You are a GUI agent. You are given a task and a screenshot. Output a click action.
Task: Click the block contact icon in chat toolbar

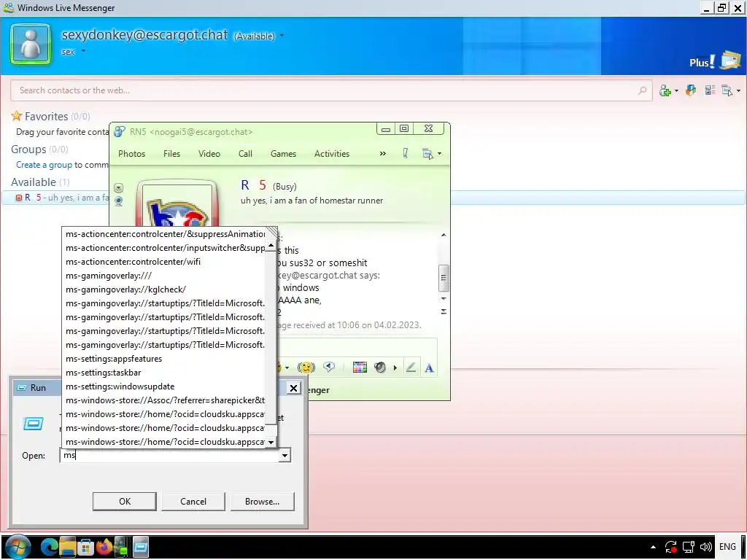(x=405, y=153)
